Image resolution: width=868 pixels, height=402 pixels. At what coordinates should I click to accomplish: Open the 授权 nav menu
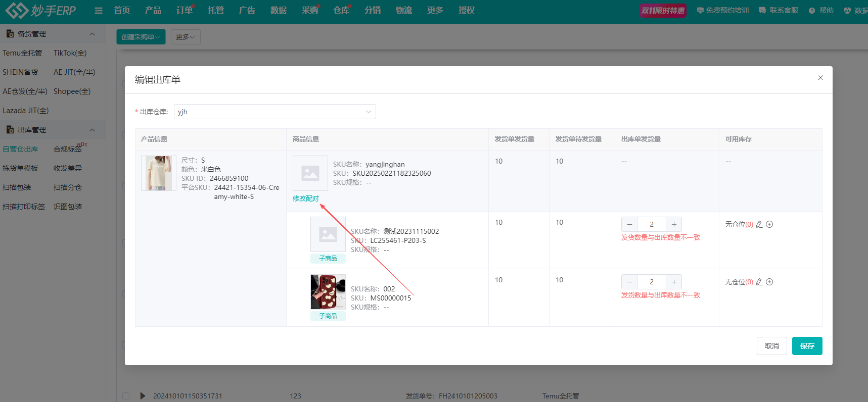click(x=467, y=10)
